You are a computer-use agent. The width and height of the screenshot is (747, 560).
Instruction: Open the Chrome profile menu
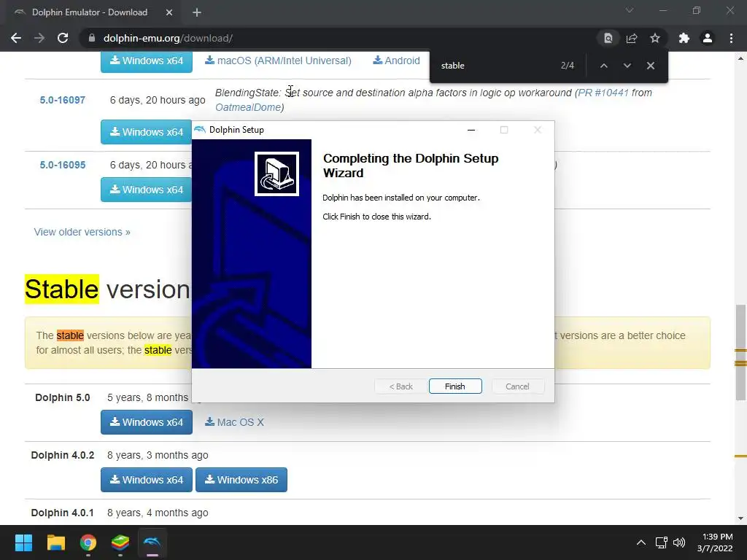click(708, 38)
